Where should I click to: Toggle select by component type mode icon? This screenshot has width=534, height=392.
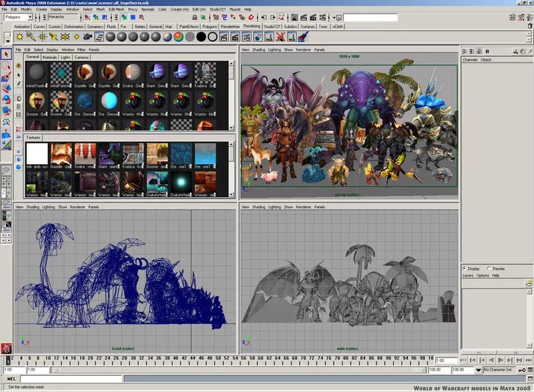(x=105, y=17)
